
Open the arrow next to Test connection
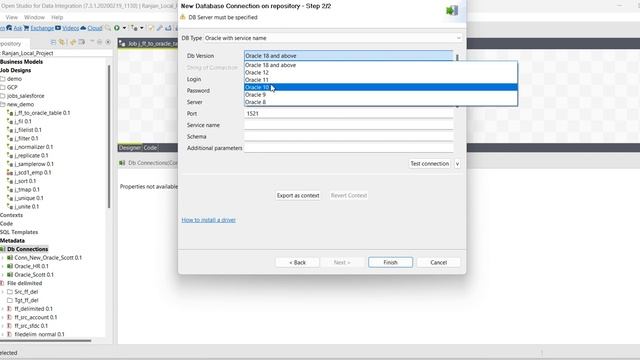(457, 164)
